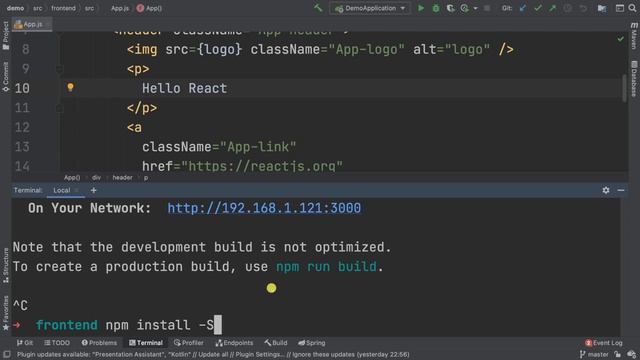Open the DemoApplication run configuration dropdown
The height and width of the screenshot is (360, 640).
click(370, 8)
